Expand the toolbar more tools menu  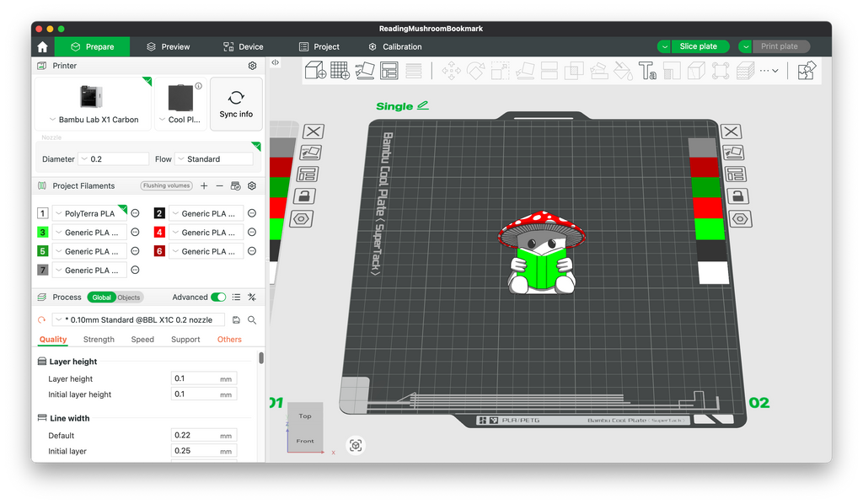pos(769,71)
